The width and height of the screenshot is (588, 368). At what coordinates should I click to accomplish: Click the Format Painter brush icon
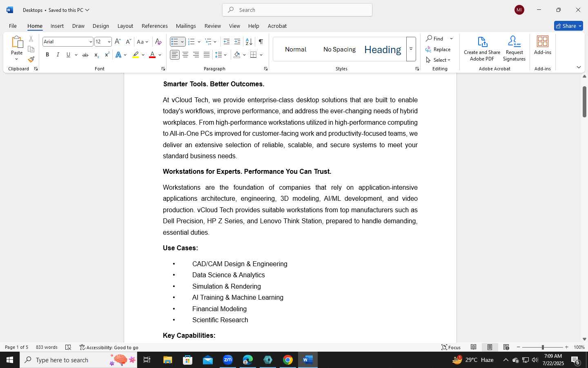pos(31,59)
